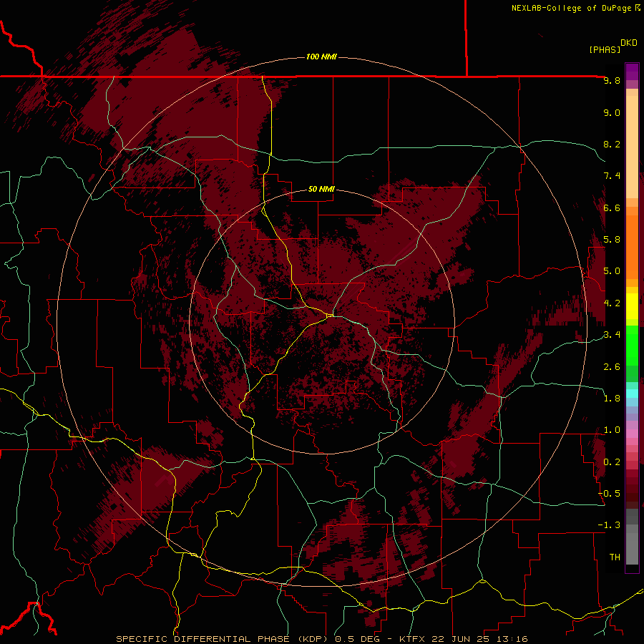Click the -1.3 value on the color scale
Viewport: 644px width, 644px height.
(609, 525)
